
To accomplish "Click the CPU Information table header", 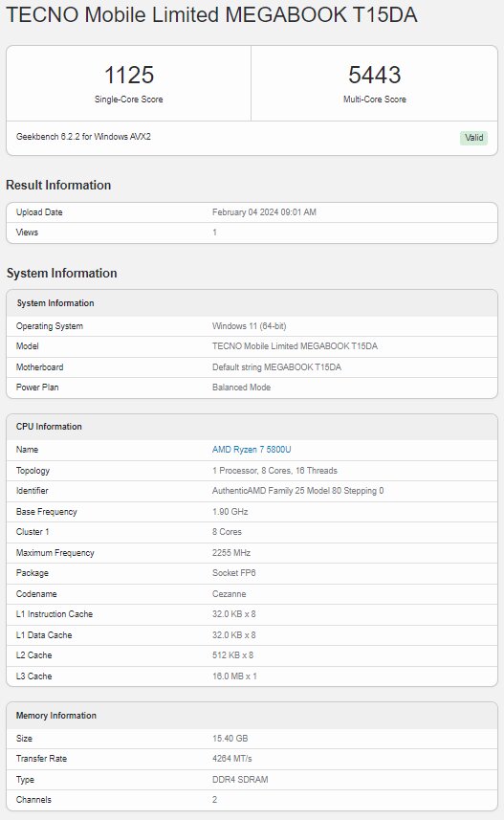I will (252, 427).
